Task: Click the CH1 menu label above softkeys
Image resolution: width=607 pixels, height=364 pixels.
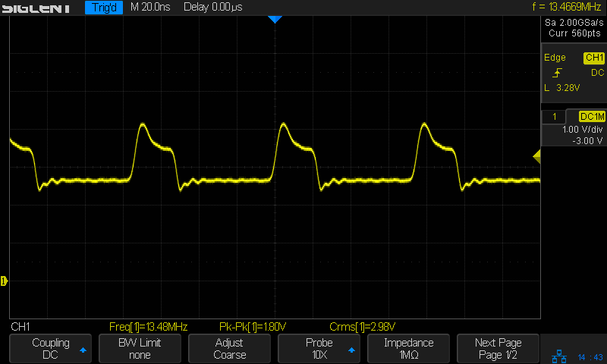Action: pos(20,327)
